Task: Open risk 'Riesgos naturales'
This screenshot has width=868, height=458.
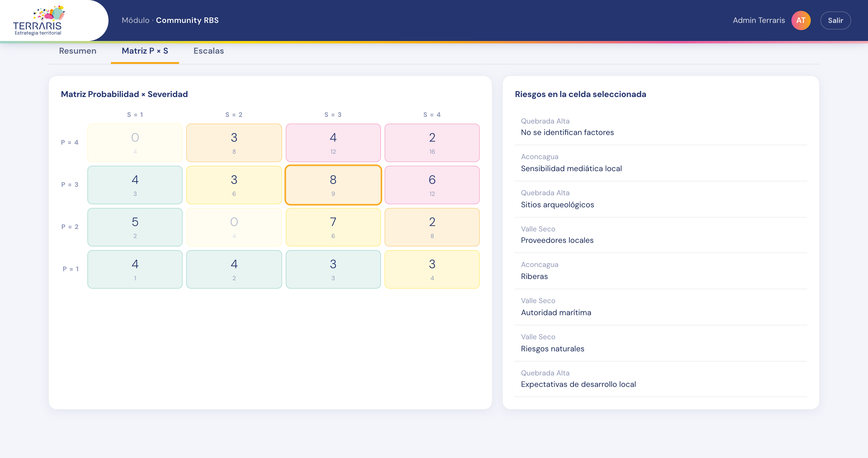Action: (x=660, y=343)
